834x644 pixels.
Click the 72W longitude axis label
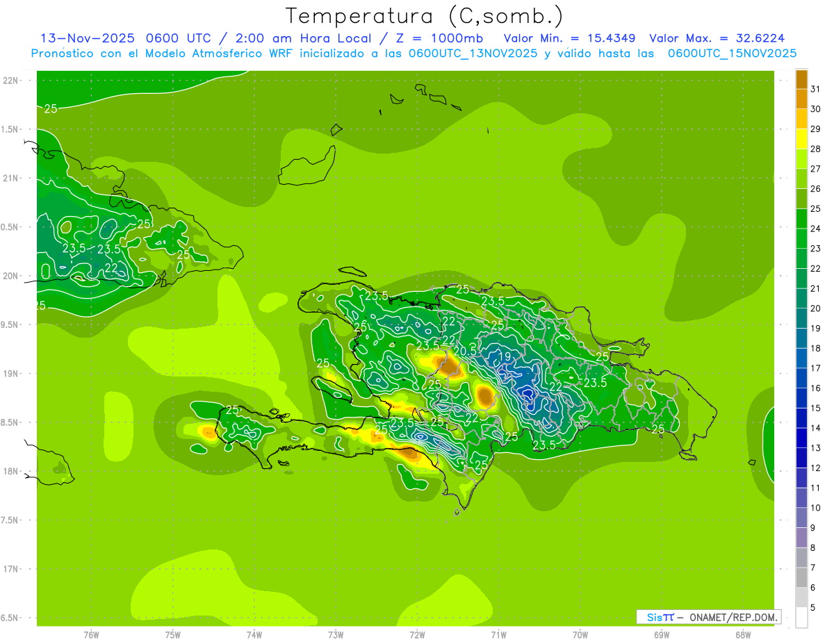point(417,635)
